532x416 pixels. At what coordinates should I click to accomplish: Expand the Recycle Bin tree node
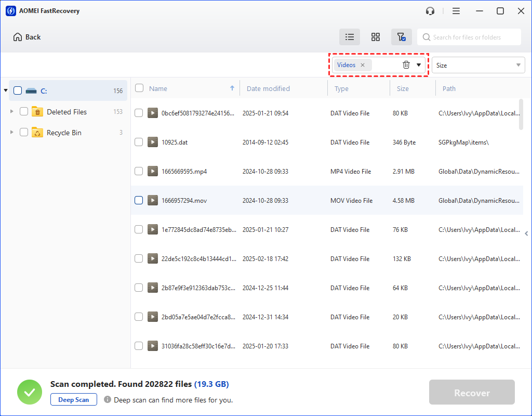tap(11, 133)
